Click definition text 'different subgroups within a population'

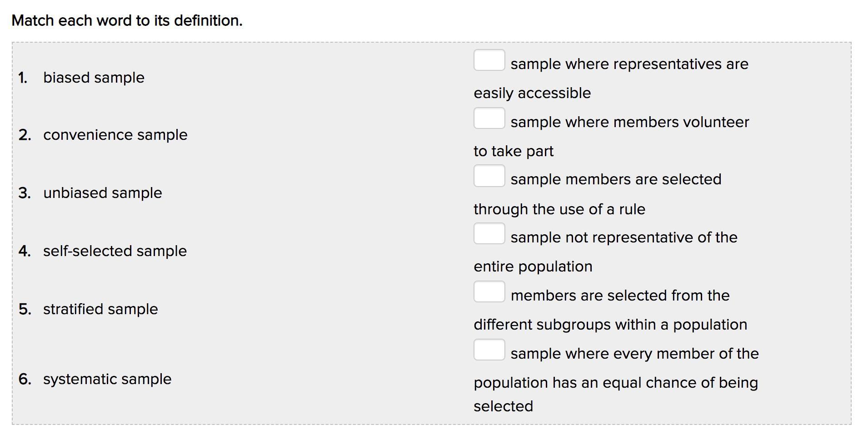tap(610, 325)
